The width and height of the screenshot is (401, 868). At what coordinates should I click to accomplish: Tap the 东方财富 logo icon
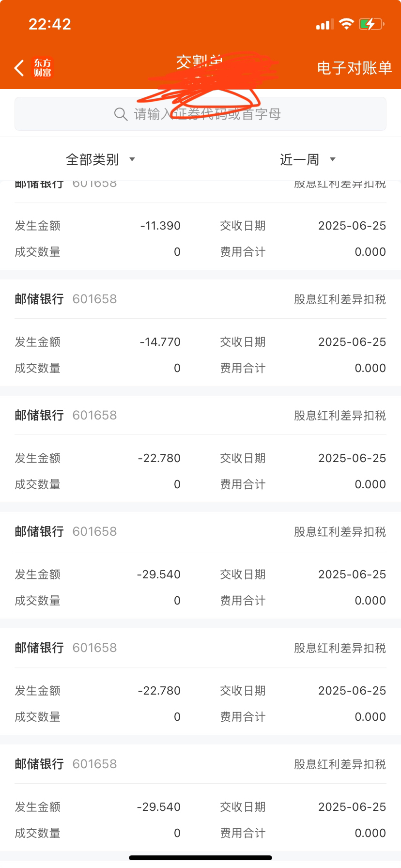(42, 68)
